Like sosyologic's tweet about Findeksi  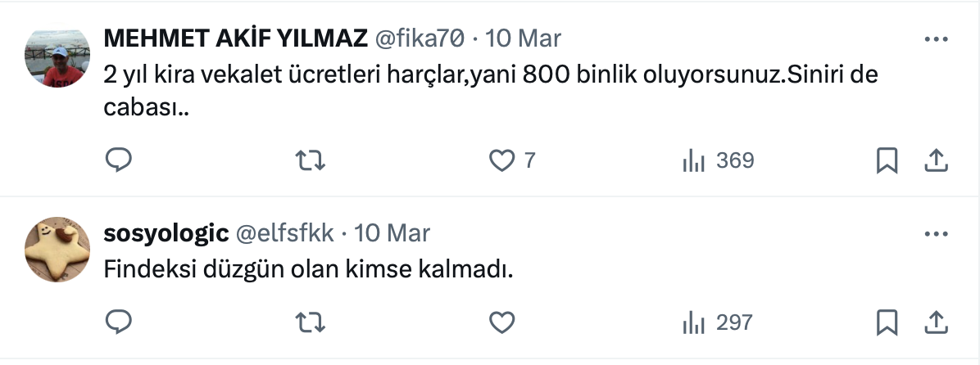click(x=501, y=322)
